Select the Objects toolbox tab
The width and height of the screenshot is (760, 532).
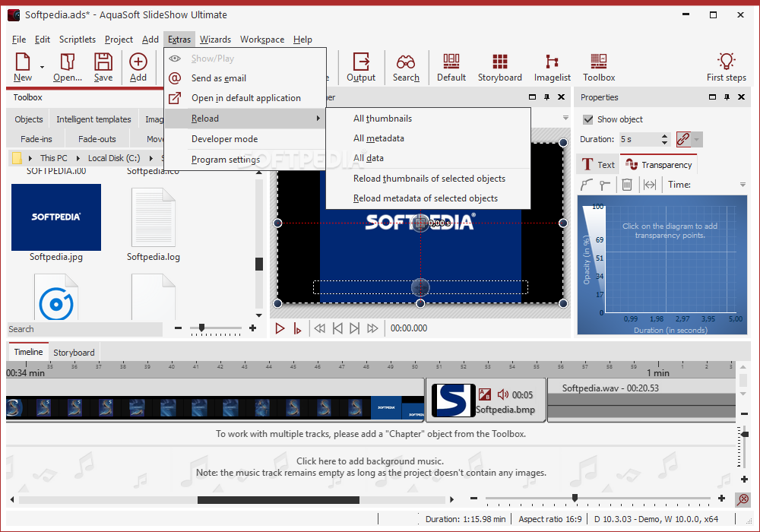29,119
